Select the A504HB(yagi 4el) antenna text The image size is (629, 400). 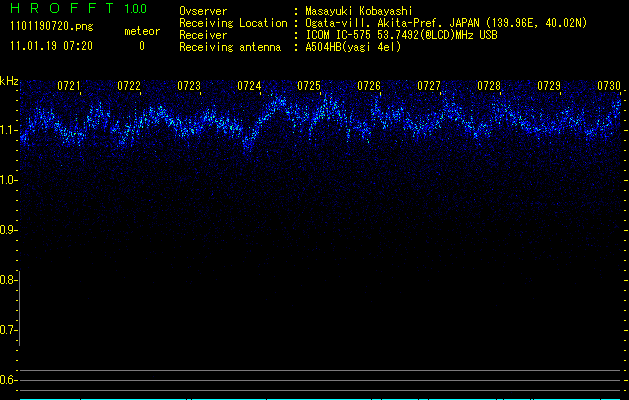click(353, 47)
